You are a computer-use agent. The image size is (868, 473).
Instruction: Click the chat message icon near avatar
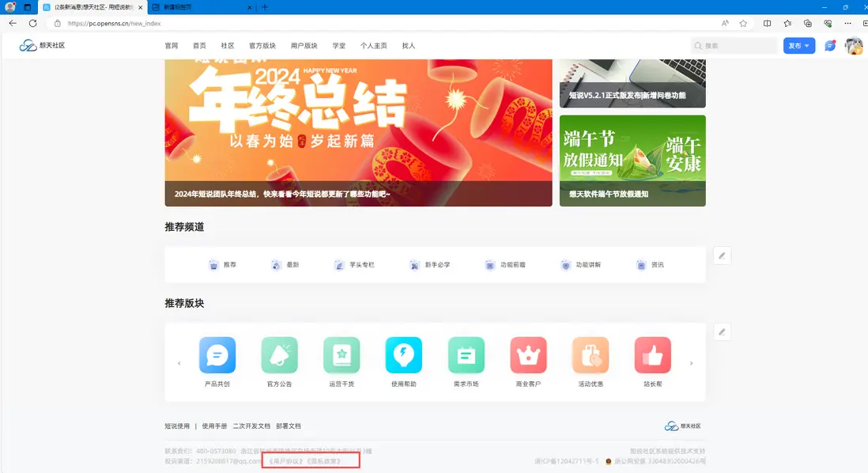click(829, 45)
